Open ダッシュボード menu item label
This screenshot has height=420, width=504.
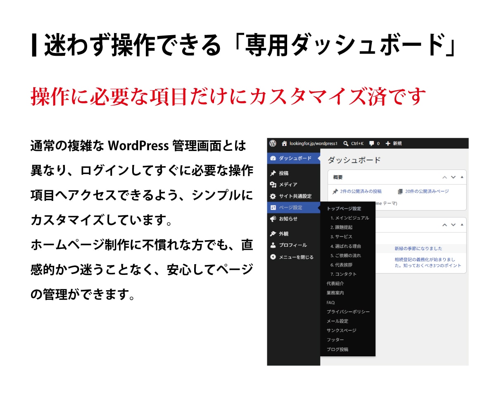coord(295,158)
